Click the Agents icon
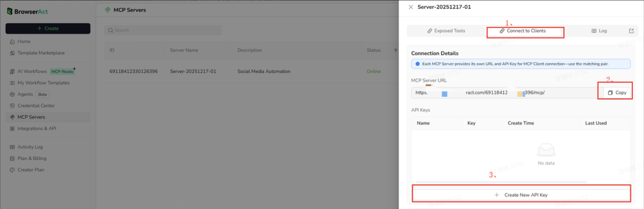The image size is (644, 209). (12, 94)
